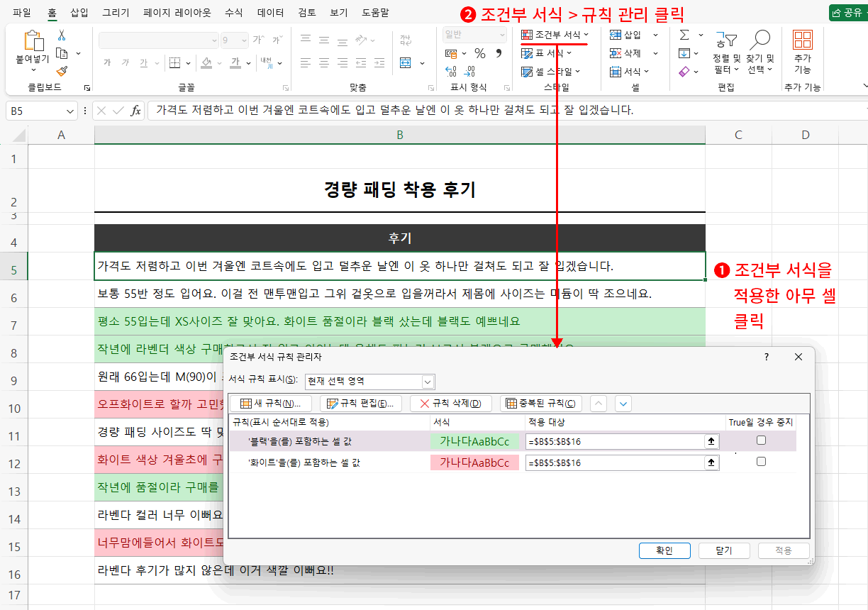Open the Name Box dropdown arrow

tap(69, 111)
